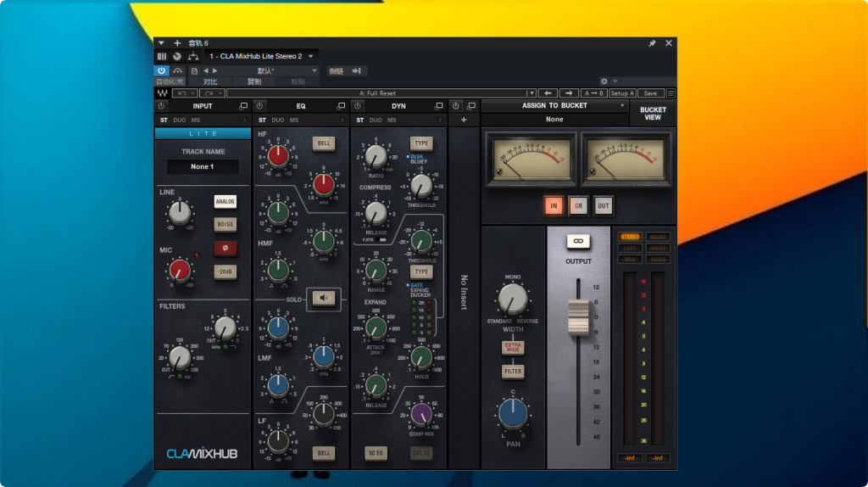Toggle the HF BELL button
This screenshot has width=868, height=487.
[324, 143]
